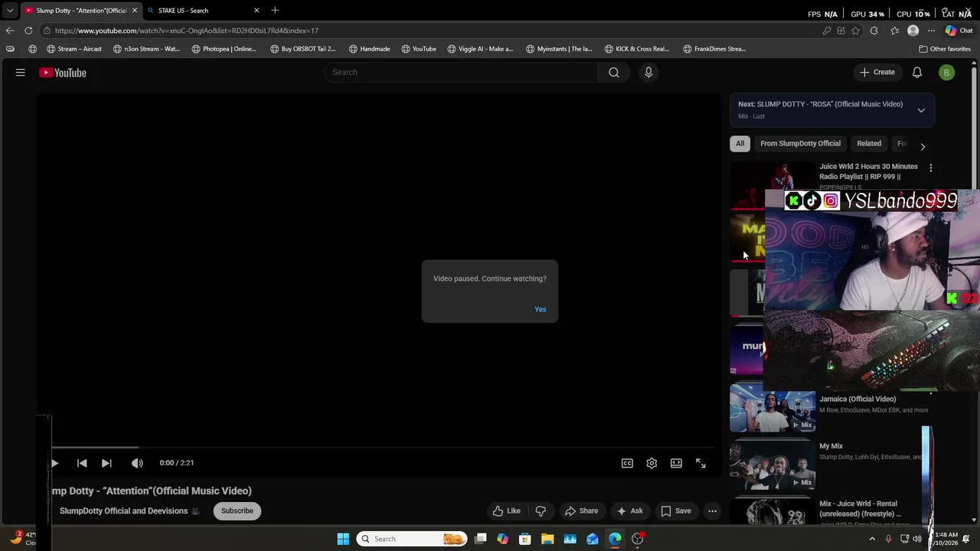Viewport: 980px width, 551px height.
Task: Confirm Yes to continue watching
Action: [541, 309]
